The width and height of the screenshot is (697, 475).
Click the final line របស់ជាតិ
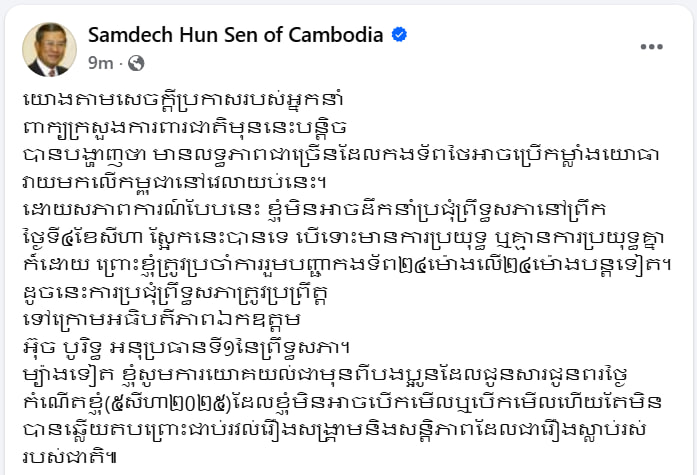pos(70,457)
